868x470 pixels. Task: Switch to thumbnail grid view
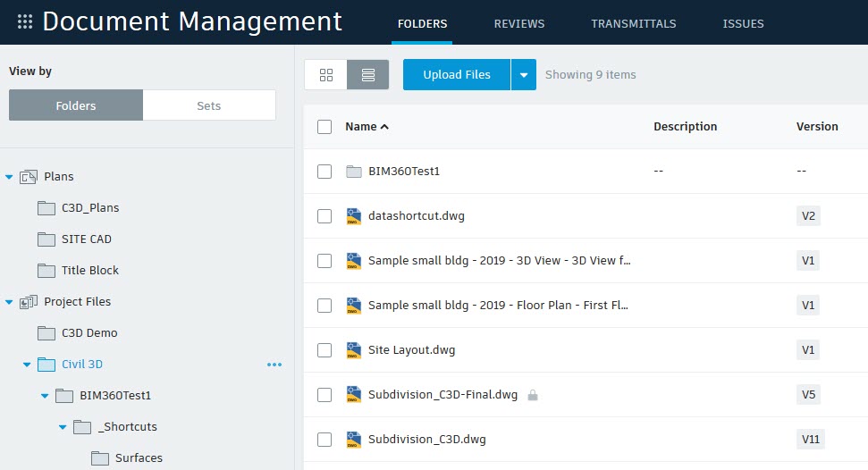point(325,75)
